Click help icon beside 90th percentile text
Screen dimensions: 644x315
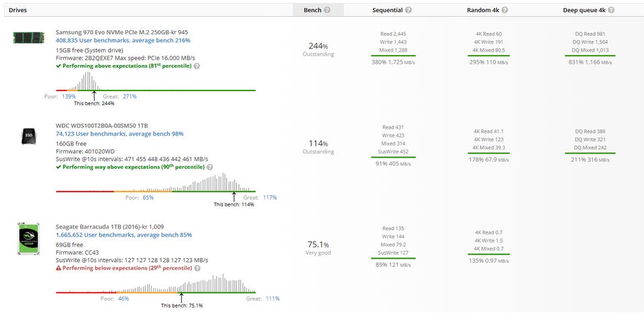click(210, 168)
